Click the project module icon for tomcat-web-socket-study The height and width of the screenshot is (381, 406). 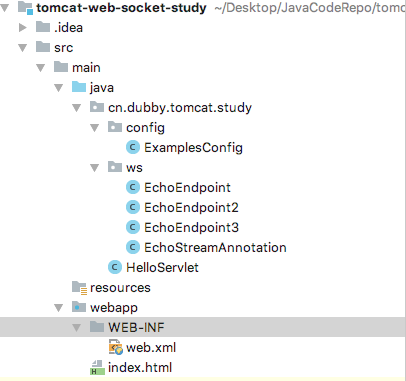25,7
